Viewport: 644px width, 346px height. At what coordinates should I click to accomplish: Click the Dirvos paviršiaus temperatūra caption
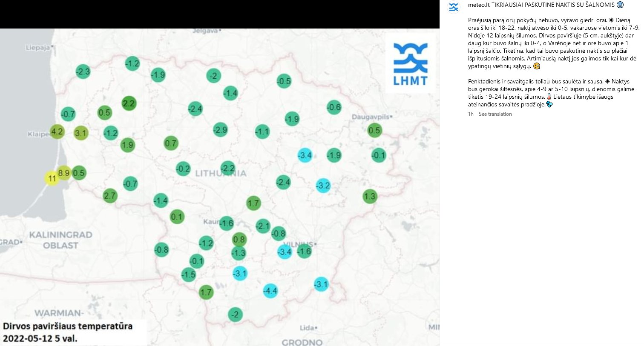tap(68, 326)
